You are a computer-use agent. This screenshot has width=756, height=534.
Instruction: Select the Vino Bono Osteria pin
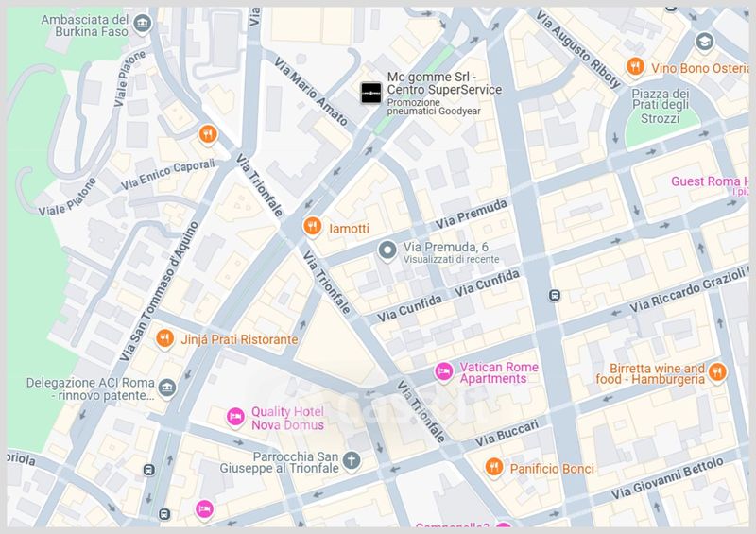coord(635,66)
